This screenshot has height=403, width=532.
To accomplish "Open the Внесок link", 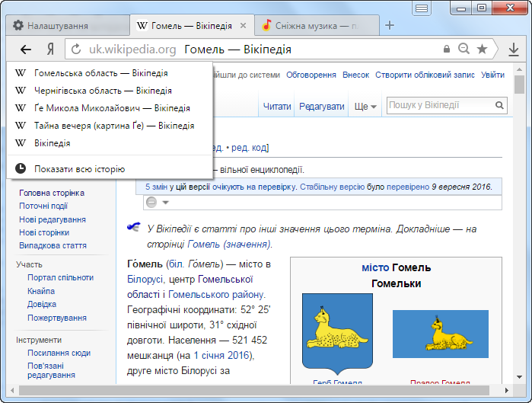I will 355,75.
